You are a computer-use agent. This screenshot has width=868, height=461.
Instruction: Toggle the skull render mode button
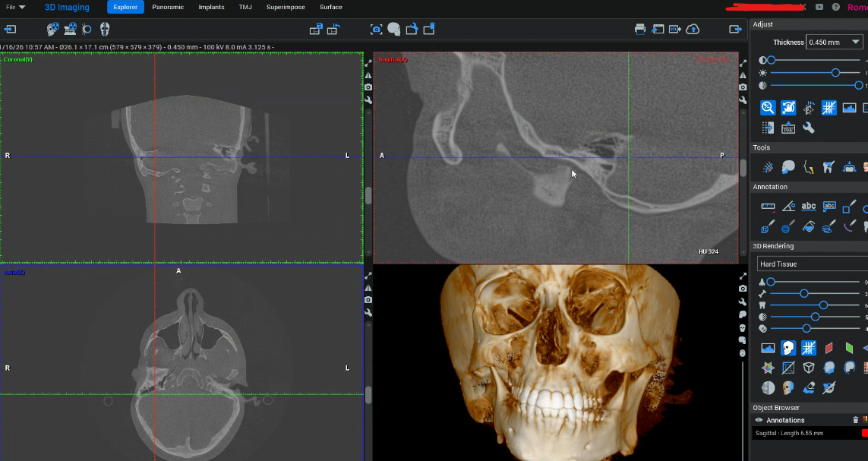tap(788, 348)
